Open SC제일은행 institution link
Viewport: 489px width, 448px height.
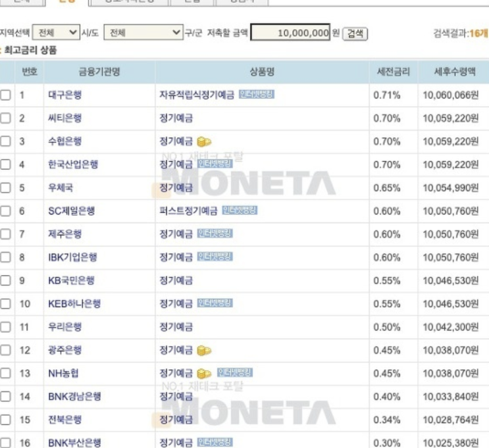pos(72,211)
